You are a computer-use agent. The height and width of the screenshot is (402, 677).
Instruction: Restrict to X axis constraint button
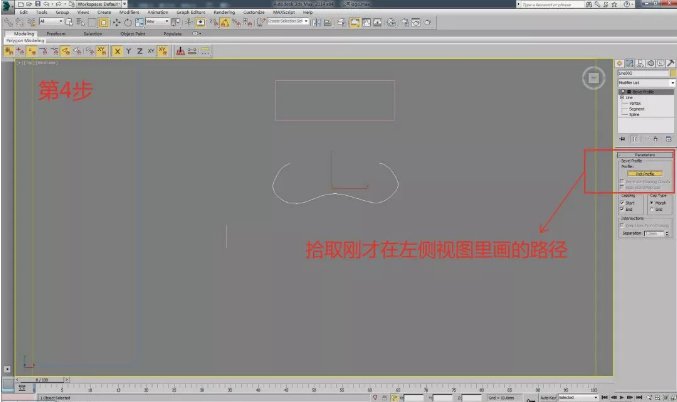coord(117,50)
